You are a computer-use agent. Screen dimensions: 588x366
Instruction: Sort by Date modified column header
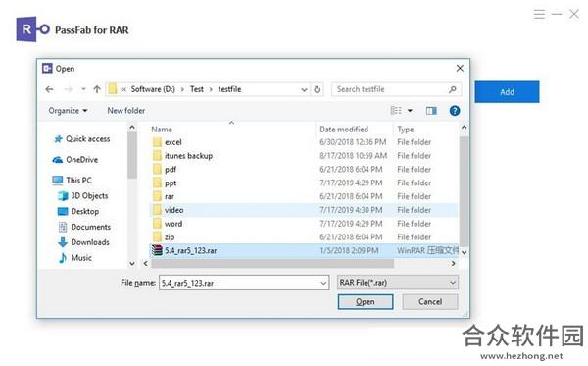[344, 130]
